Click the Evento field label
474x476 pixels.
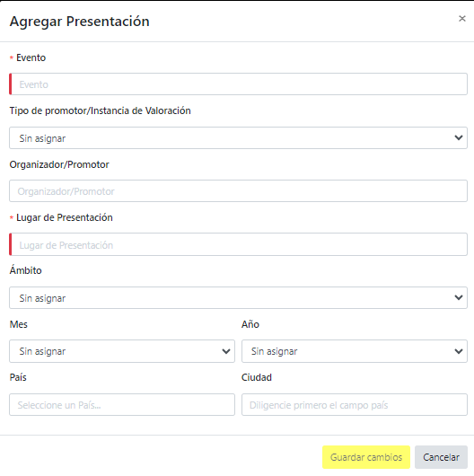(x=31, y=57)
